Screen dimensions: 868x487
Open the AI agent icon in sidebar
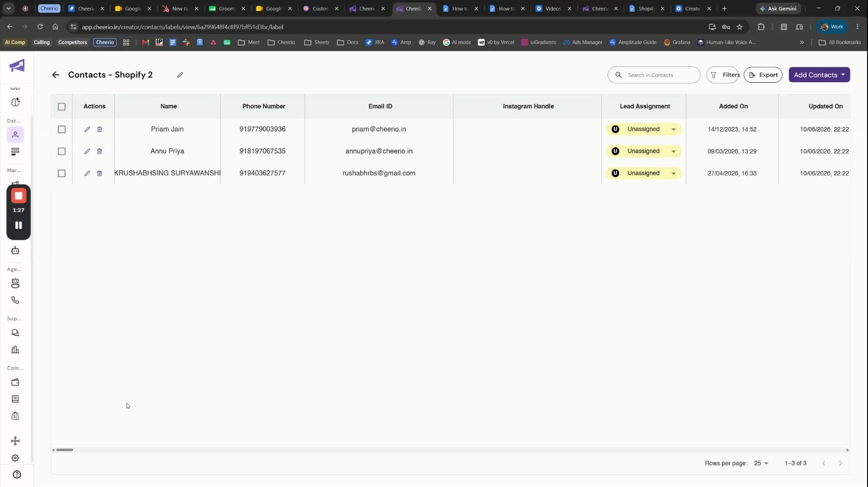pyautogui.click(x=15, y=283)
